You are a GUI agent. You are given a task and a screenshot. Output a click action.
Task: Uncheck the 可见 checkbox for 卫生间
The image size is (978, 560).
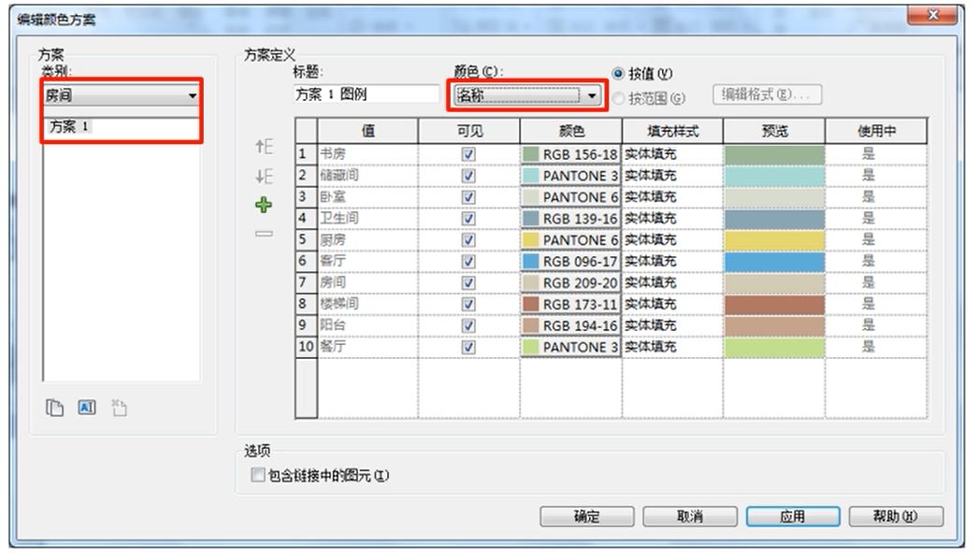(x=469, y=219)
